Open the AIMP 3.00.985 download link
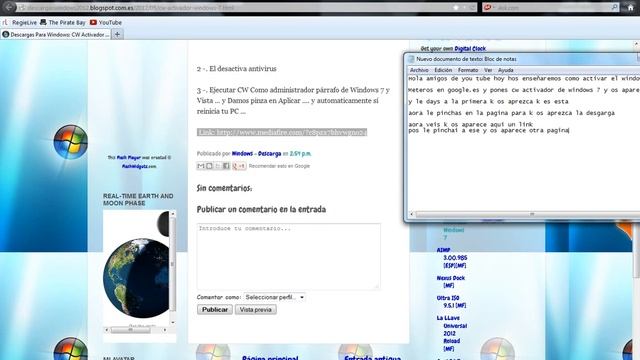The image size is (640, 360). pyautogui.click(x=452, y=258)
